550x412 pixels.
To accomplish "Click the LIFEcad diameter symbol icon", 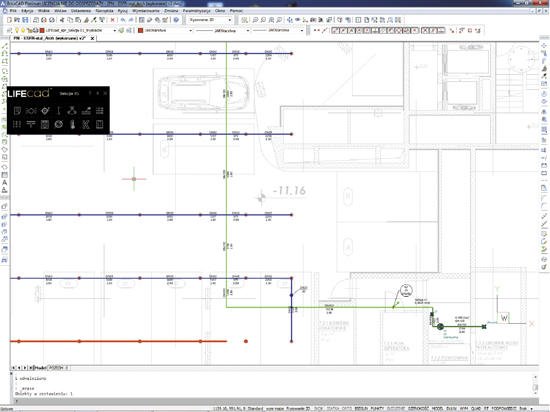I will pyautogui.click(x=59, y=124).
